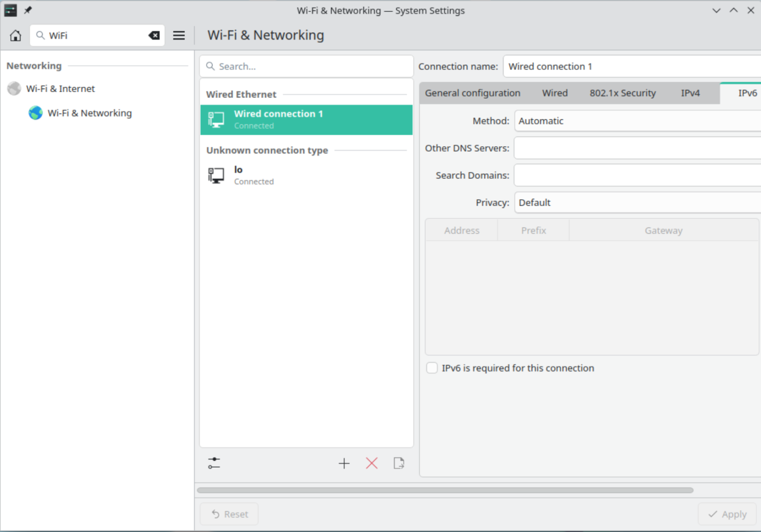The width and height of the screenshot is (761, 532).
Task: Open the 802.1x Security tab
Action: (x=622, y=93)
